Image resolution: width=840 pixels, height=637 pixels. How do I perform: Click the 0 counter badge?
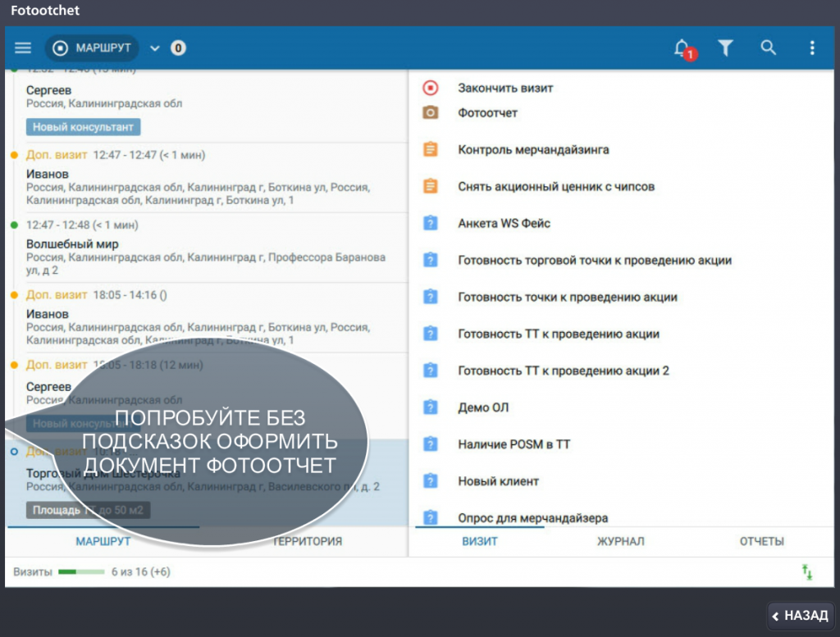pos(178,48)
